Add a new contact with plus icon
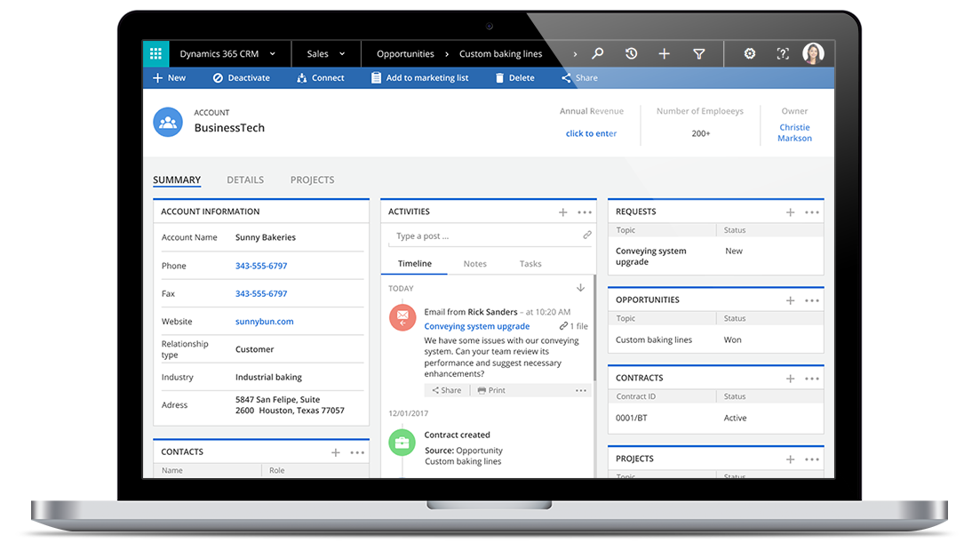Viewport: 980px width, 551px height. (x=336, y=452)
